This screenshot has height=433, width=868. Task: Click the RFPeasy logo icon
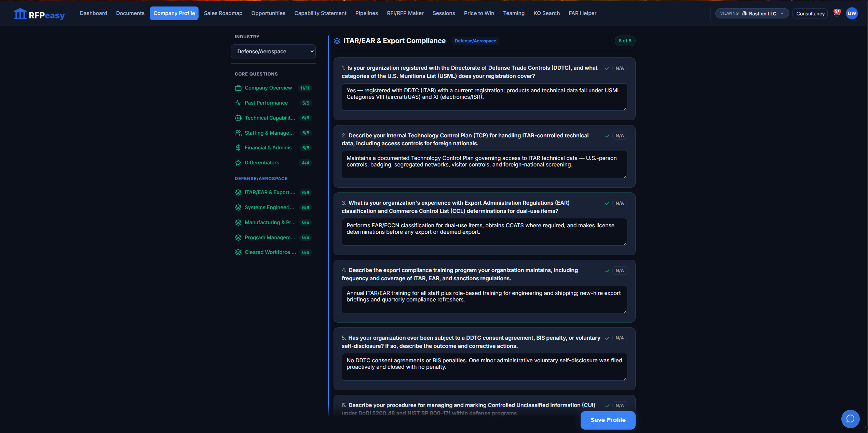20,14
